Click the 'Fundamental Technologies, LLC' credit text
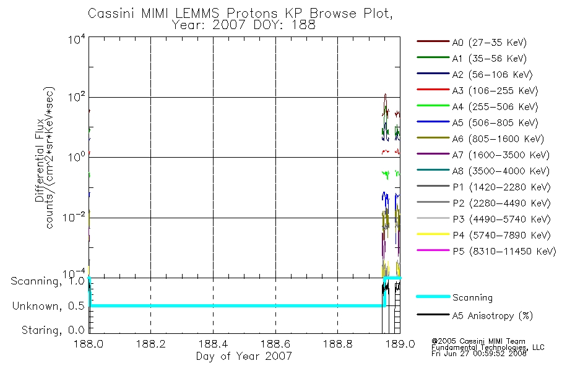 point(488,348)
